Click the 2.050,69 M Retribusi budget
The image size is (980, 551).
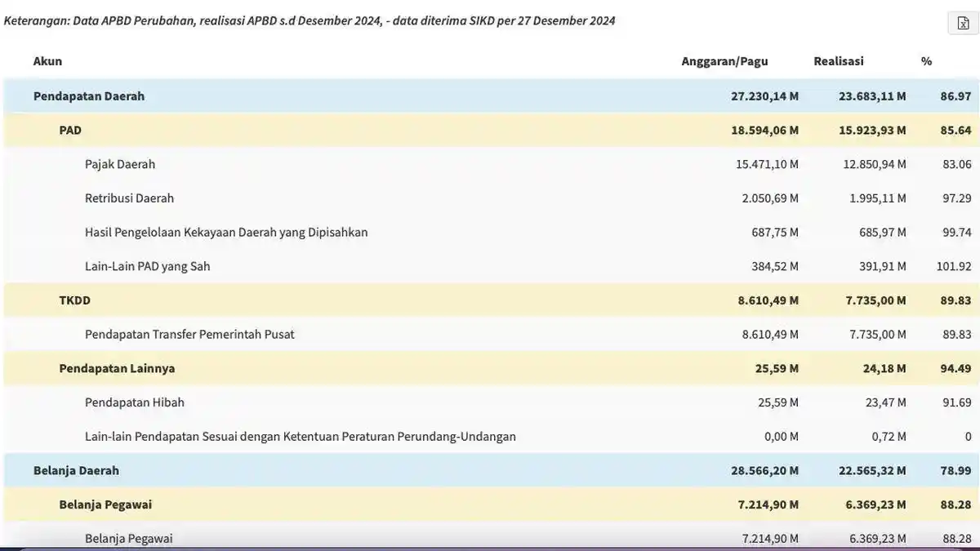pyautogui.click(x=770, y=198)
